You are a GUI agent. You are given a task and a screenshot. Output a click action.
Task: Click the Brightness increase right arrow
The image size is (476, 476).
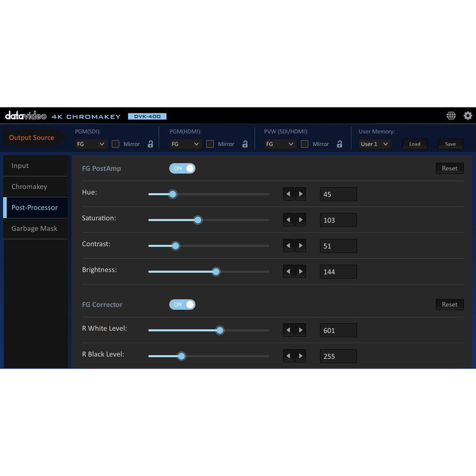point(300,272)
